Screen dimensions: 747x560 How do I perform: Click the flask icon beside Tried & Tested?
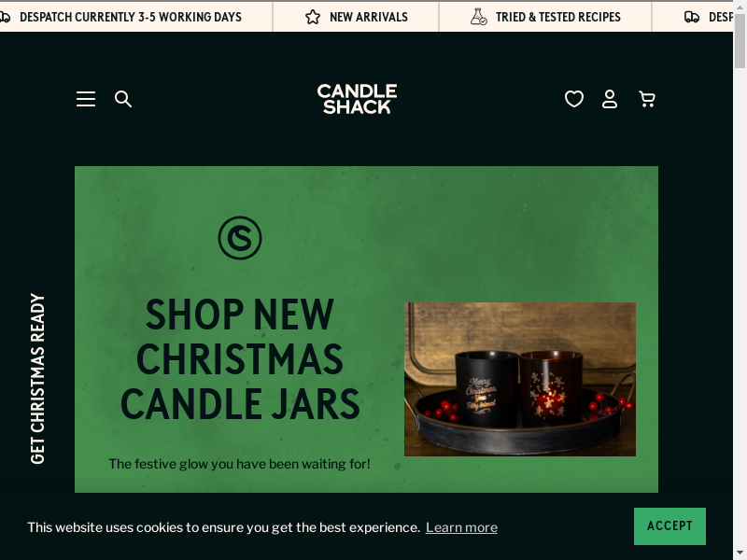(x=478, y=17)
